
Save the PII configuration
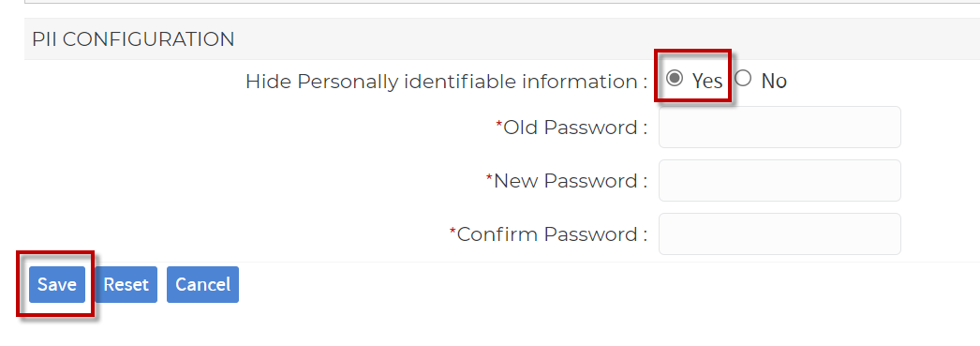pos(57,285)
